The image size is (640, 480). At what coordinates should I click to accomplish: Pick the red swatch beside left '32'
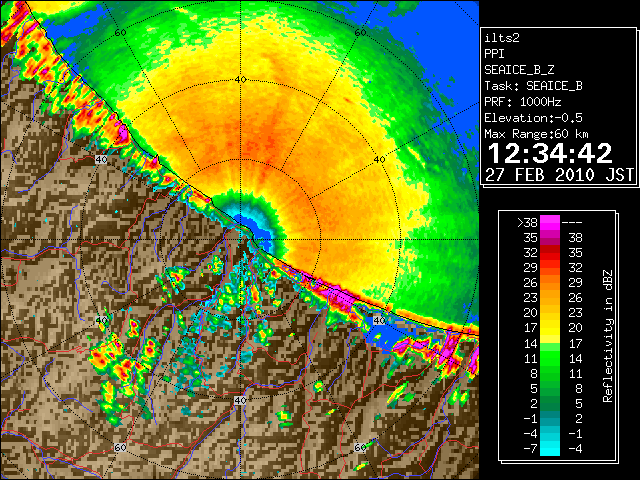click(x=550, y=253)
